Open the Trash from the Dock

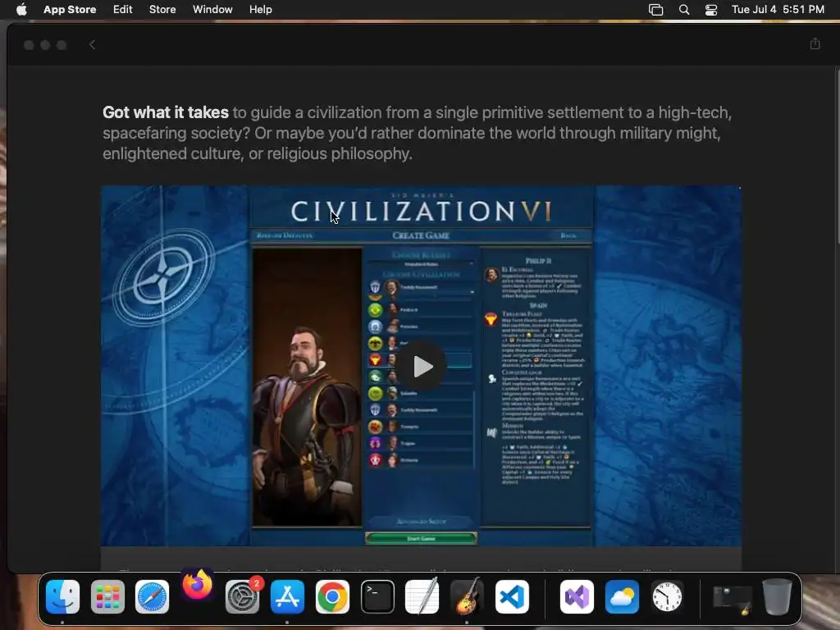pos(777,596)
